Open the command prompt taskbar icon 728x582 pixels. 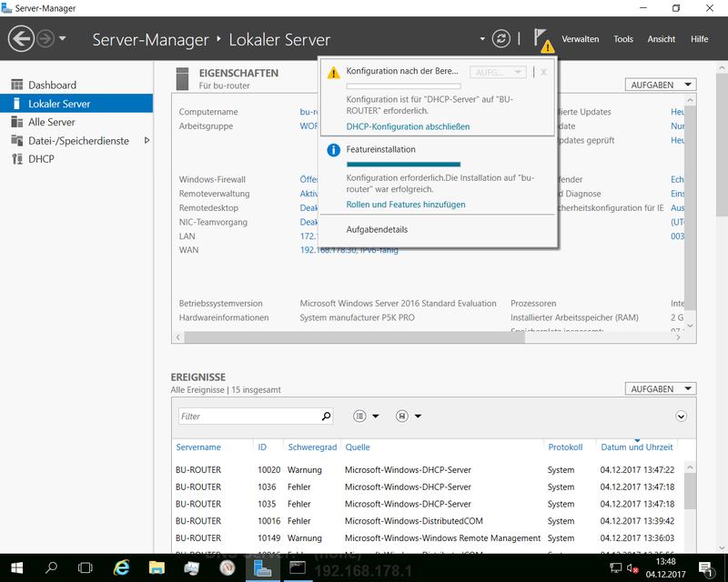pos(297,568)
